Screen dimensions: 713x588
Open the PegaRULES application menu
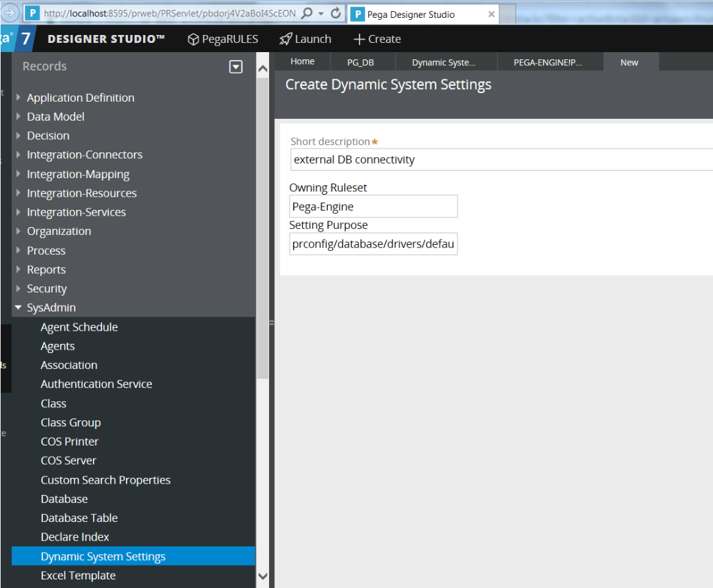coord(223,39)
